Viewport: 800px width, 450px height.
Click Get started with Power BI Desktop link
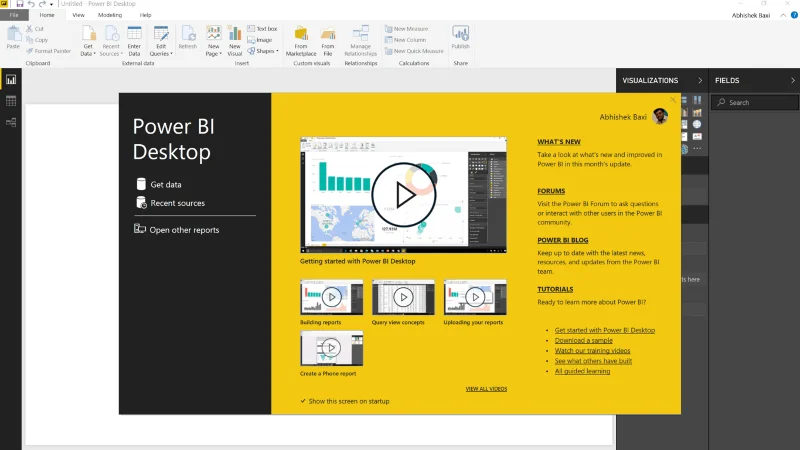(605, 330)
